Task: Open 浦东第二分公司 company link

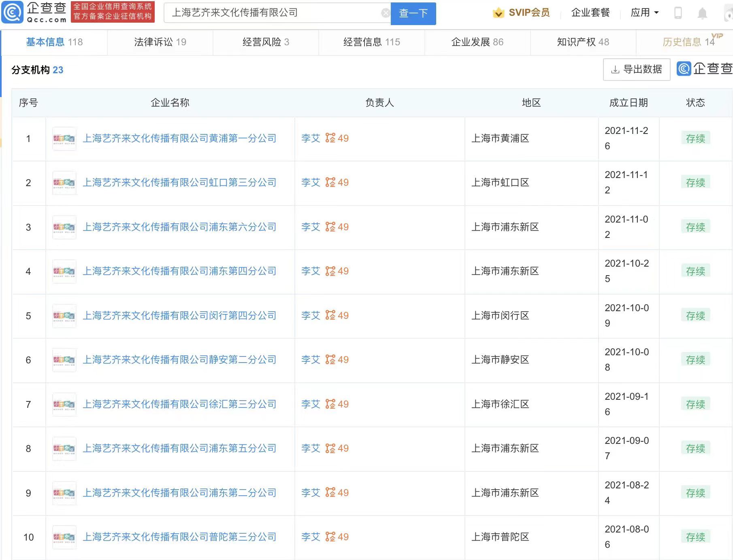Action: (179, 493)
